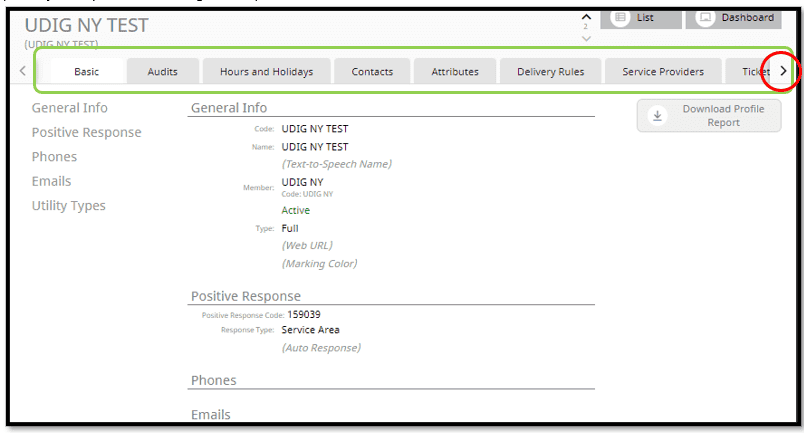This screenshot has height=433, width=804.
Task: Jump to Positive Response in the sidebar
Action: 87,132
